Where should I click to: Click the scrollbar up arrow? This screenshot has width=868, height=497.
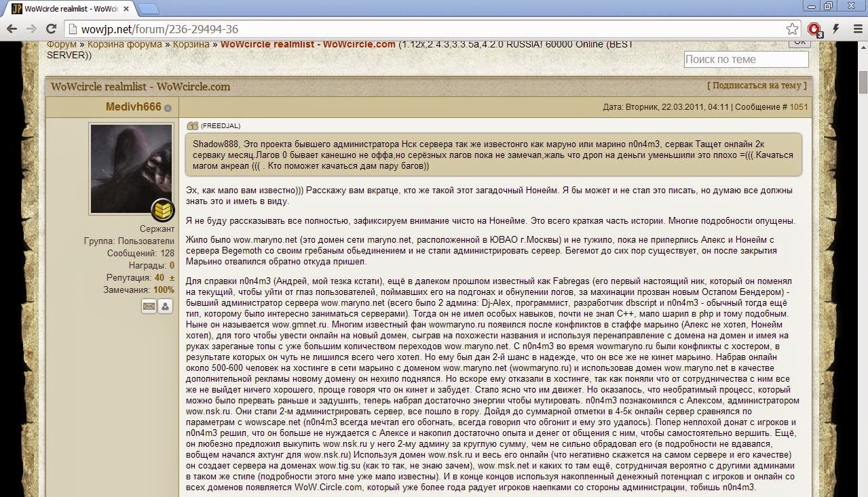[x=863, y=47]
